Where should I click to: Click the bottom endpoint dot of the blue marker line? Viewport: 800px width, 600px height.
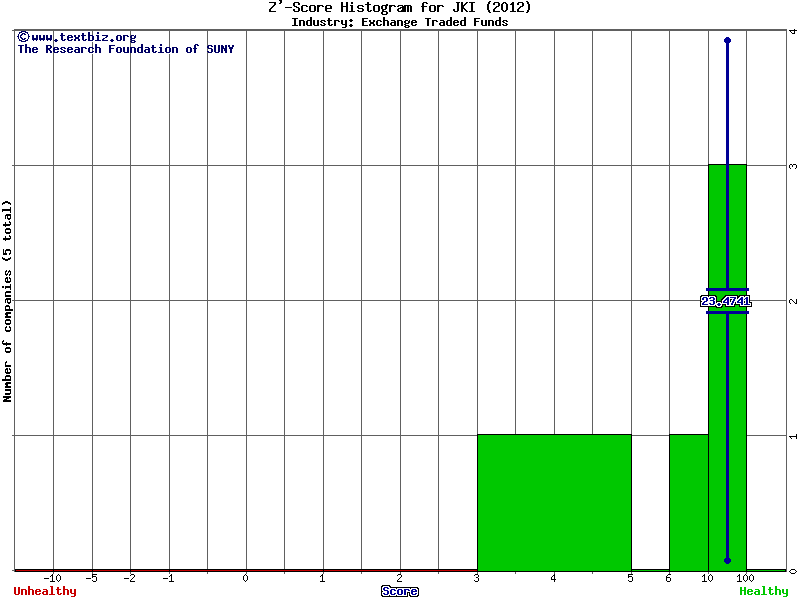coord(728,561)
